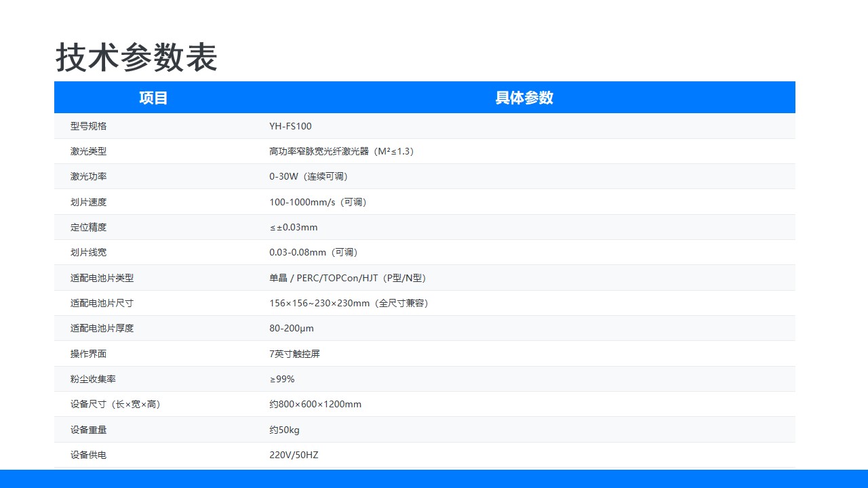Click the 型号规格 row label
The width and height of the screenshot is (868, 488).
click(x=88, y=126)
